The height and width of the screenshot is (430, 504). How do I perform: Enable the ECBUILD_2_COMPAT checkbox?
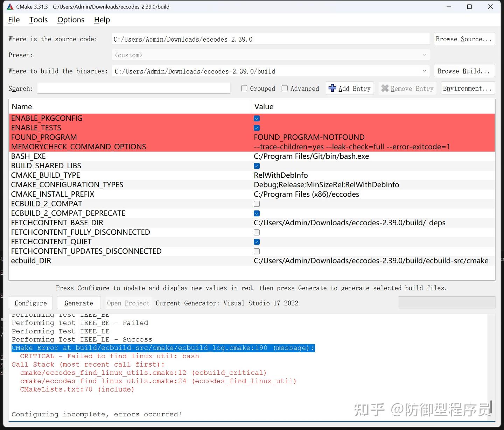257,204
